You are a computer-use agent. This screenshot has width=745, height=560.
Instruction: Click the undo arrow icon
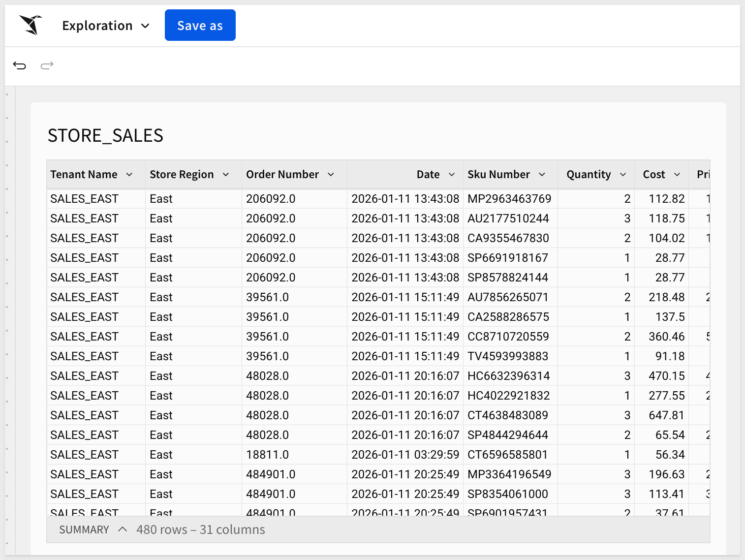tap(20, 65)
